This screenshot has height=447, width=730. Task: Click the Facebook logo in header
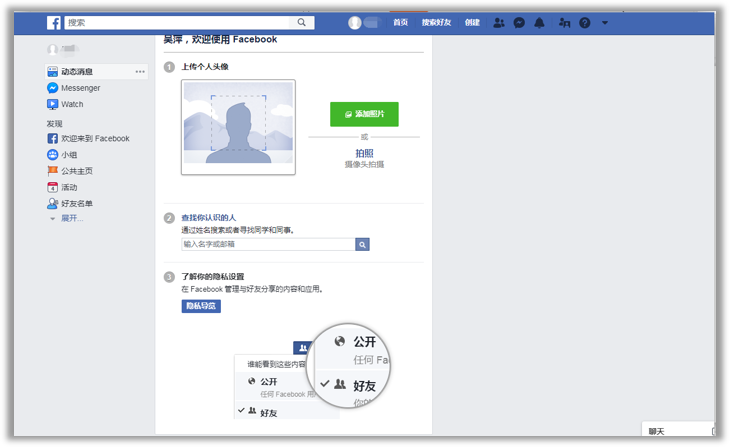(x=54, y=22)
